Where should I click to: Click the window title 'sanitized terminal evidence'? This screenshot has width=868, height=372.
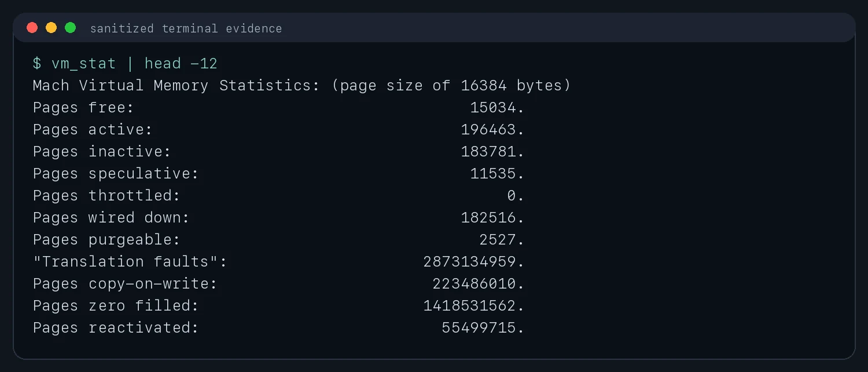tap(186, 28)
